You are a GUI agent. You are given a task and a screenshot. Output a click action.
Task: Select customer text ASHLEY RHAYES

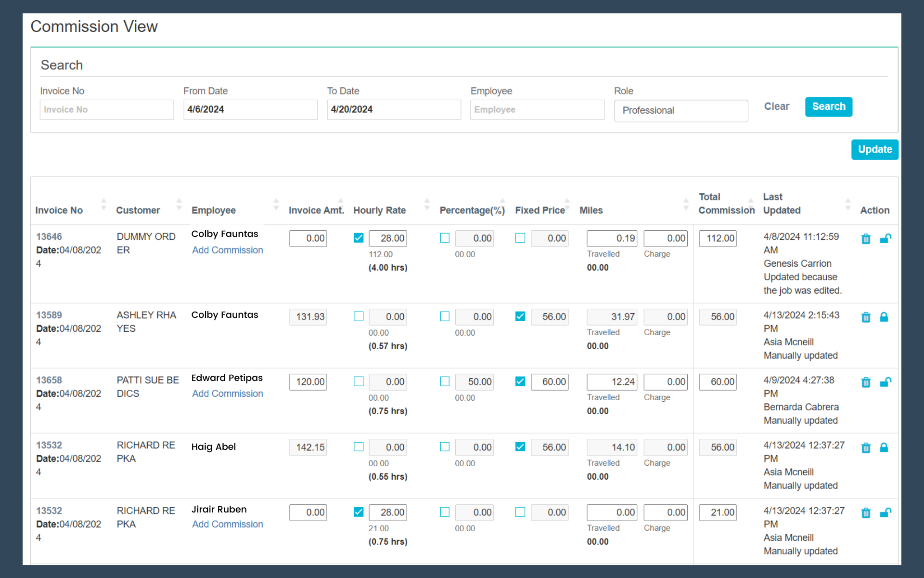coord(146,322)
